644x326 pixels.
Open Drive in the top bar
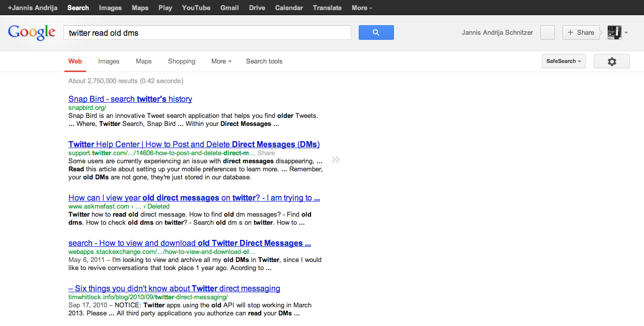pyautogui.click(x=257, y=8)
